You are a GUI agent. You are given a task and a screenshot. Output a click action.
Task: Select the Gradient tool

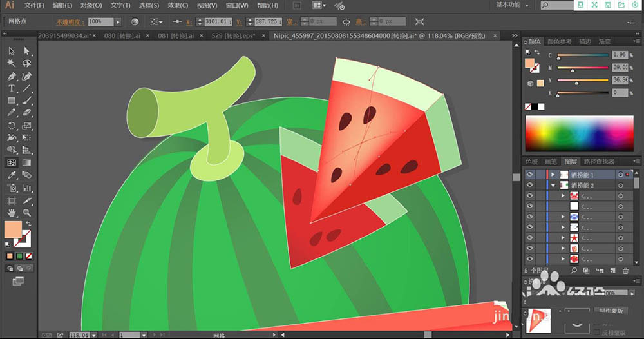(x=26, y=163)
